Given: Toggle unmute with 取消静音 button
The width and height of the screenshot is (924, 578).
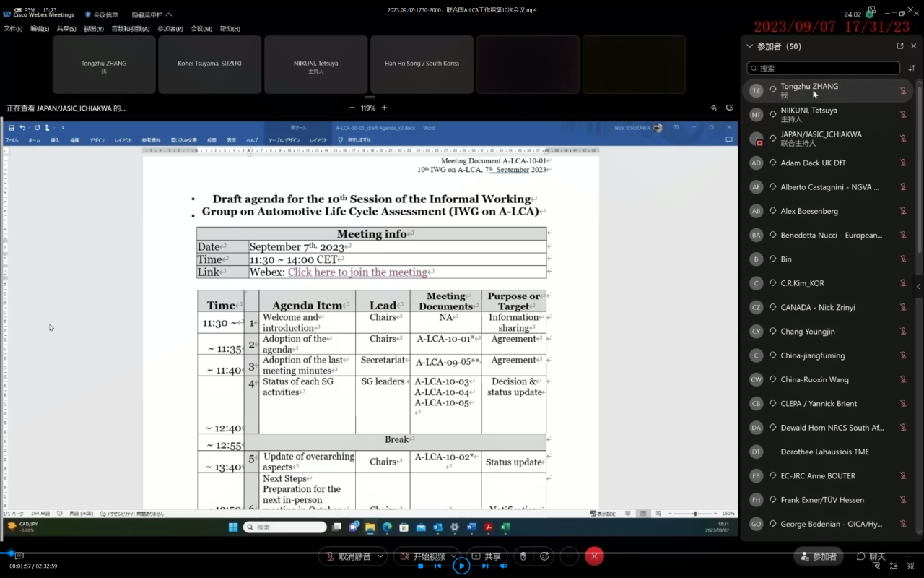Looking at the screenshot, I should [347, 556].
